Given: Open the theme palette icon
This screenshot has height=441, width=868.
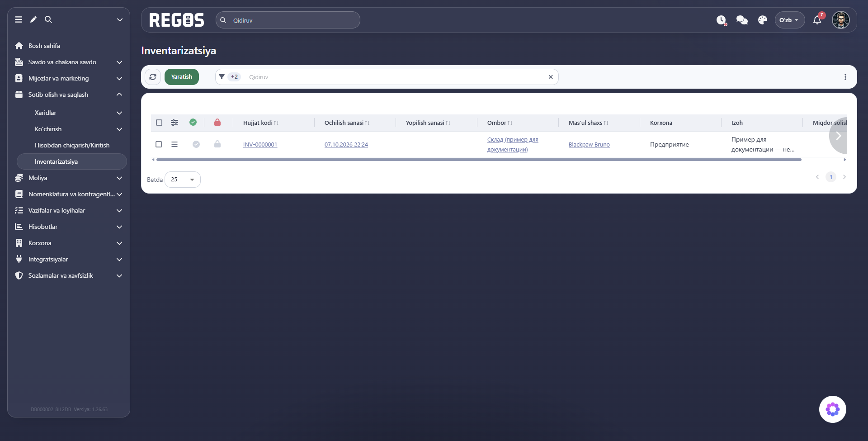Looking at the screenshot, I should [x=763, y=20].
